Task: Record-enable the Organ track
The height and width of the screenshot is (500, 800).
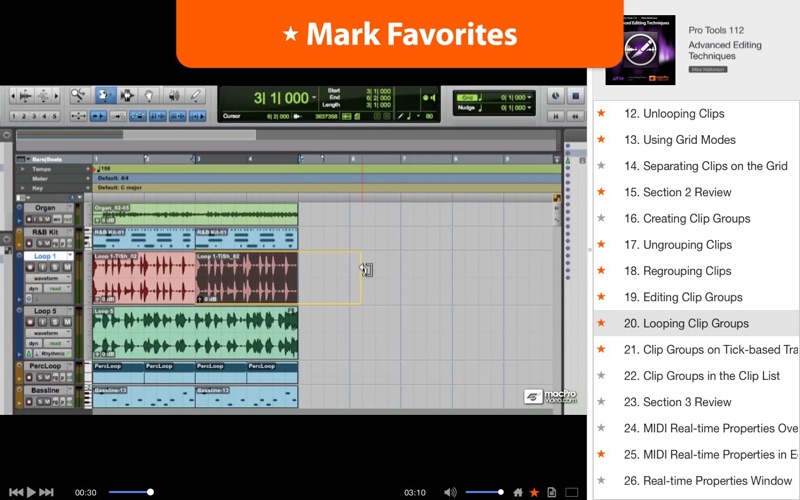Action: [29, 219]
